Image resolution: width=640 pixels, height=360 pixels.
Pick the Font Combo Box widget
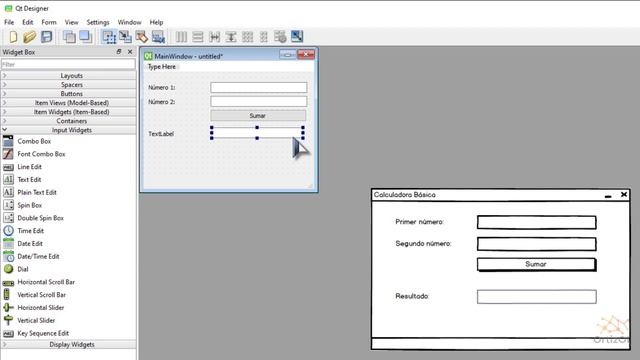(x=41, y=154)
